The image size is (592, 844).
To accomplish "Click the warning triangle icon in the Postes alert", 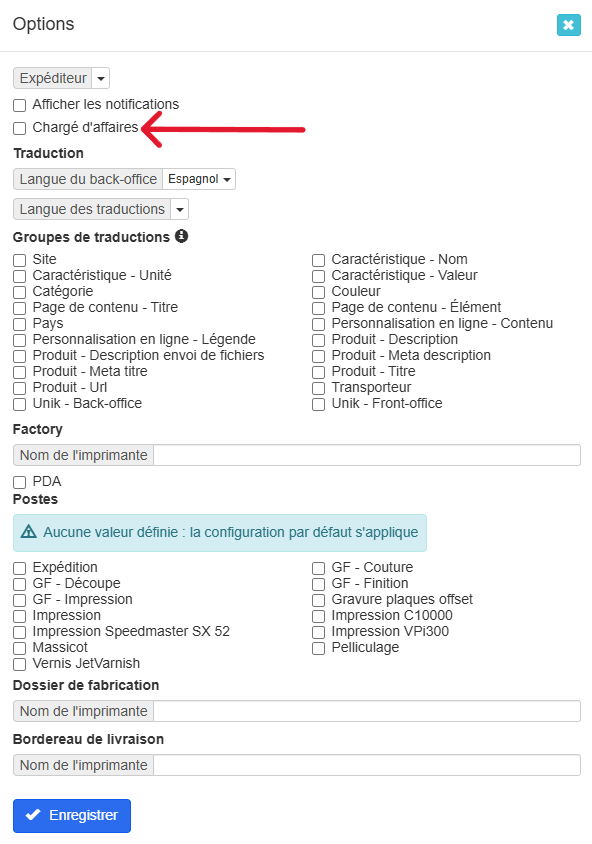I will (29, 532).
